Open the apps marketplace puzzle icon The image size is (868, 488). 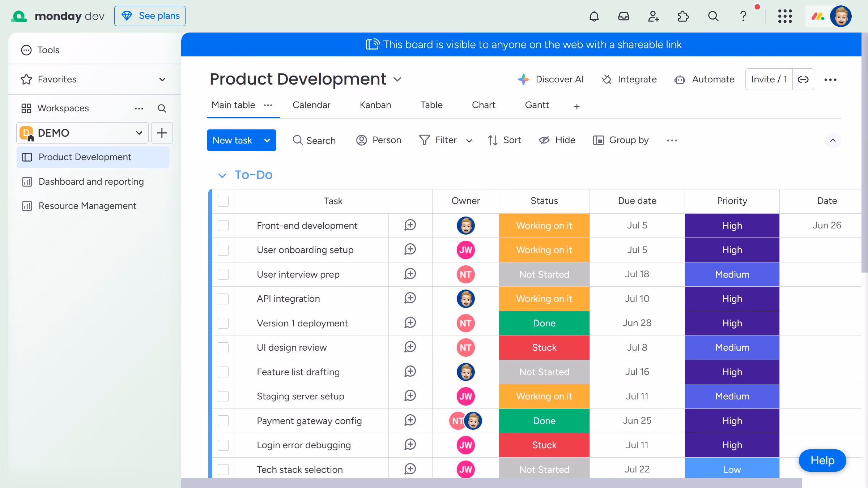click(x=683, y=16)
